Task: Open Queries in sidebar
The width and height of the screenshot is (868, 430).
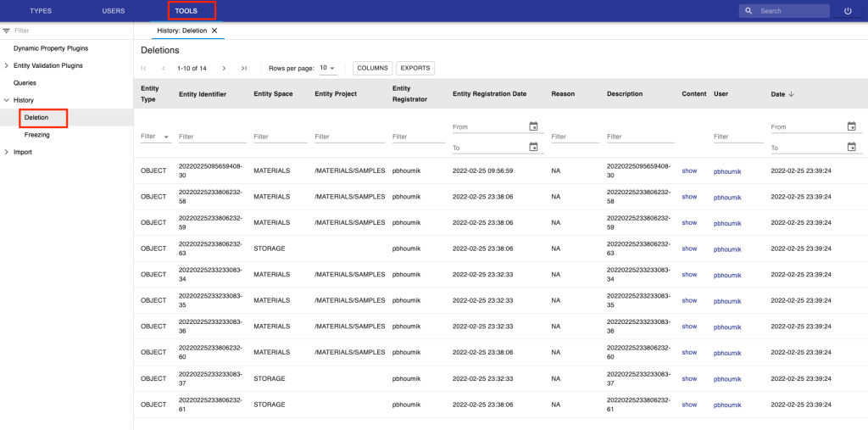Action: click(x=25, y=82)
